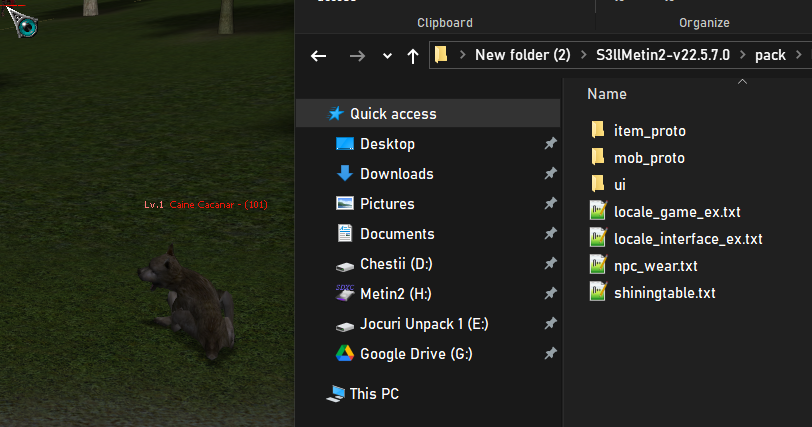
Task: Open Jocuri Unpack 1 (E:) drive
Action: tap(424, 324)
